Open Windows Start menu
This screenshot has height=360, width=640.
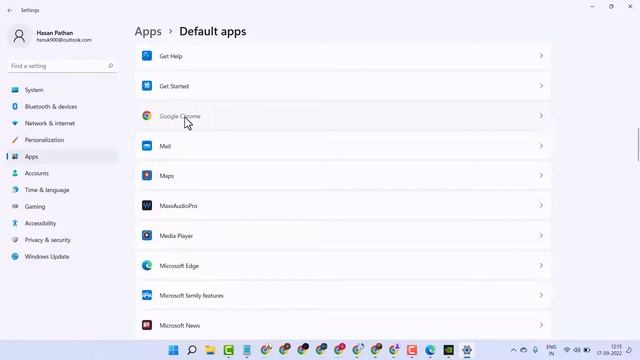[x=173, y=350]
